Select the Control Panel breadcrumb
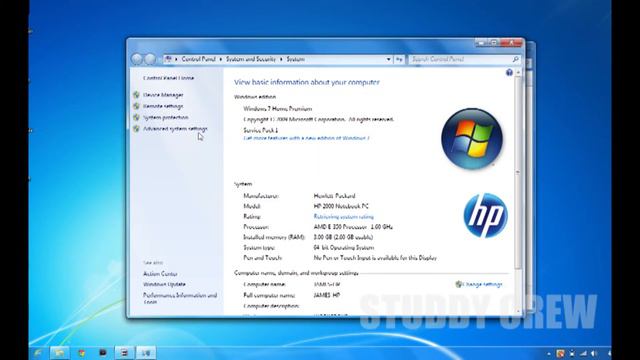Viewport: 640px width, 360px height. (198, 59)
